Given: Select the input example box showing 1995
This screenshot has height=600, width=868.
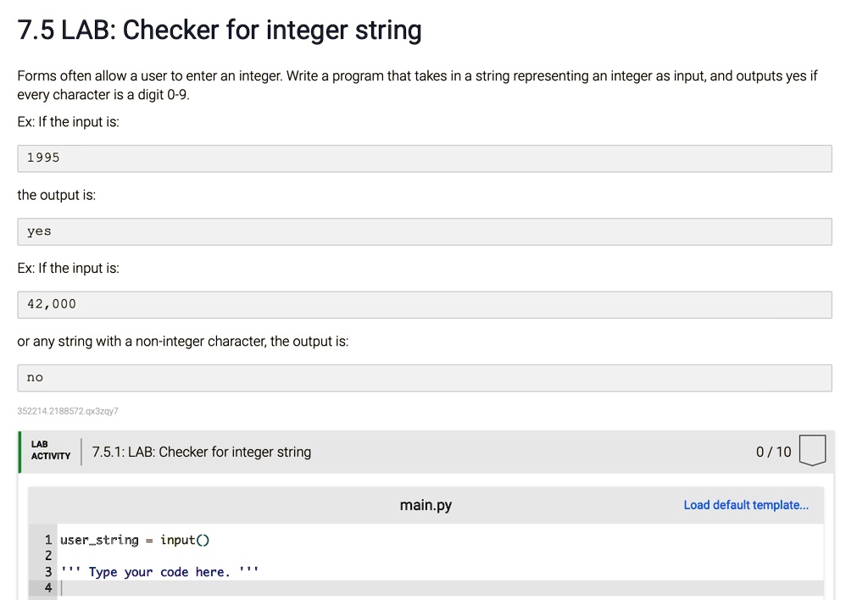Looking at the screenshot, I should (424, 158).
